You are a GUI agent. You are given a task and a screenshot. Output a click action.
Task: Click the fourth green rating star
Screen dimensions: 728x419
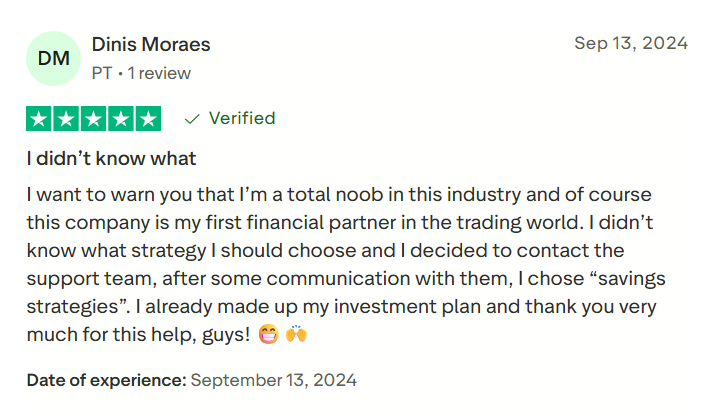coord(120,119)
